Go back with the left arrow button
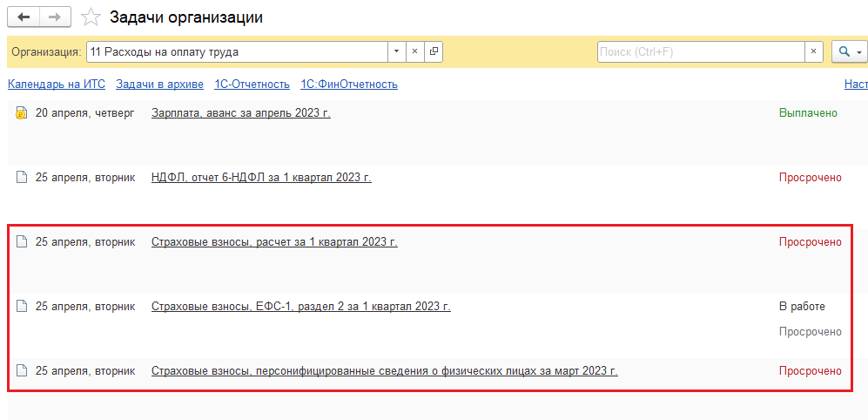The width and height of the screenshot is (868, 420). click(x=24, y=17)
